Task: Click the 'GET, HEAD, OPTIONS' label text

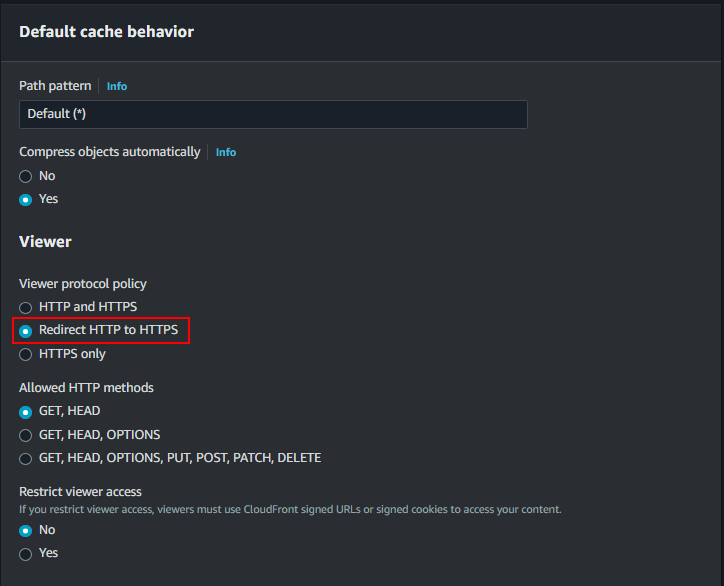Action: click(x=99, y=435)
